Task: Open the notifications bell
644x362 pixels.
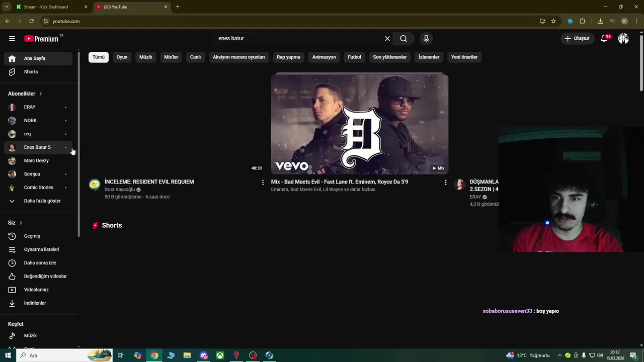Action: [605, 39]
